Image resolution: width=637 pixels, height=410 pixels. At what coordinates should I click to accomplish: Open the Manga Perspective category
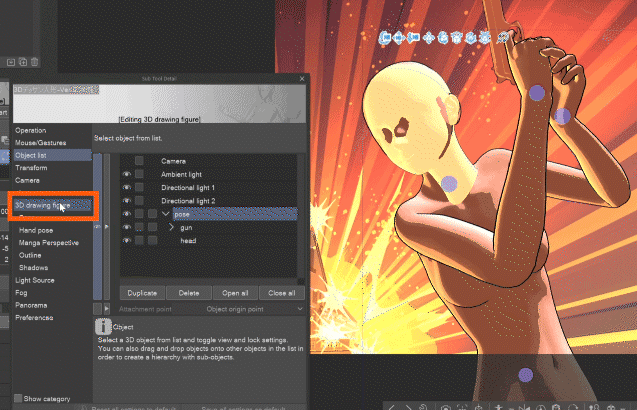49,243
